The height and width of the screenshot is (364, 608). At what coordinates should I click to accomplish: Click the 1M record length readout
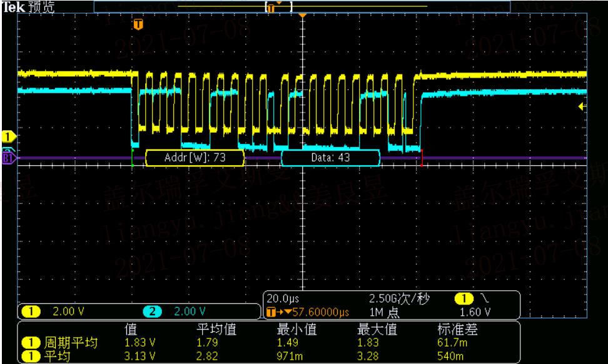click(x=384, y=312)
